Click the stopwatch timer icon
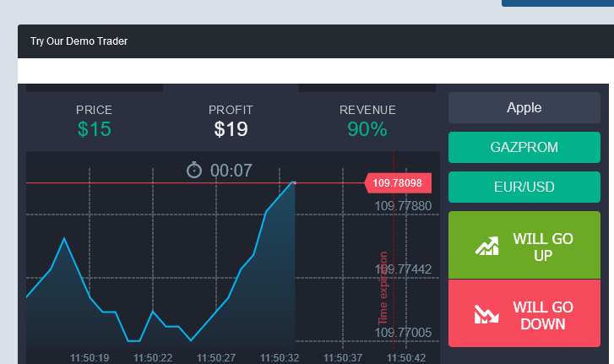 [x=194, y=170]
